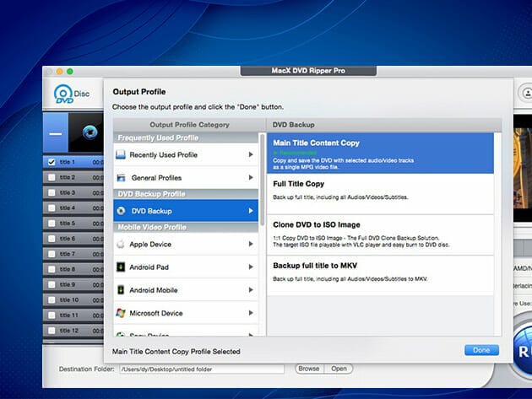The width and height of the screenshot is (532, 399).
Task: Expand the Microsoft Device category arrow
Action: 251,313
